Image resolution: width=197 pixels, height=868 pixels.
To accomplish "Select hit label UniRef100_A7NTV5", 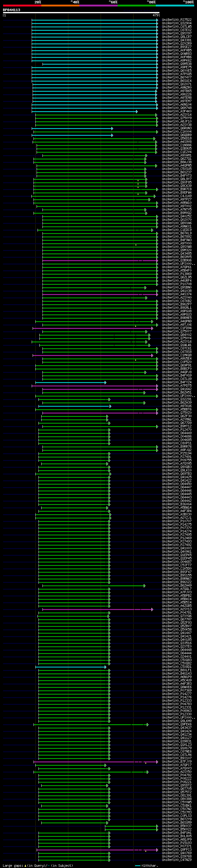I will click(x=177, y=210).
